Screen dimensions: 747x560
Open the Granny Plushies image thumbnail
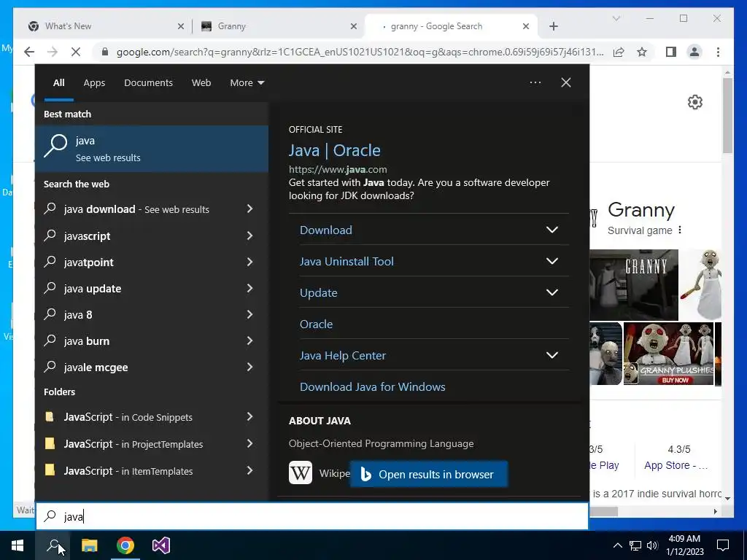click(668, 354)
